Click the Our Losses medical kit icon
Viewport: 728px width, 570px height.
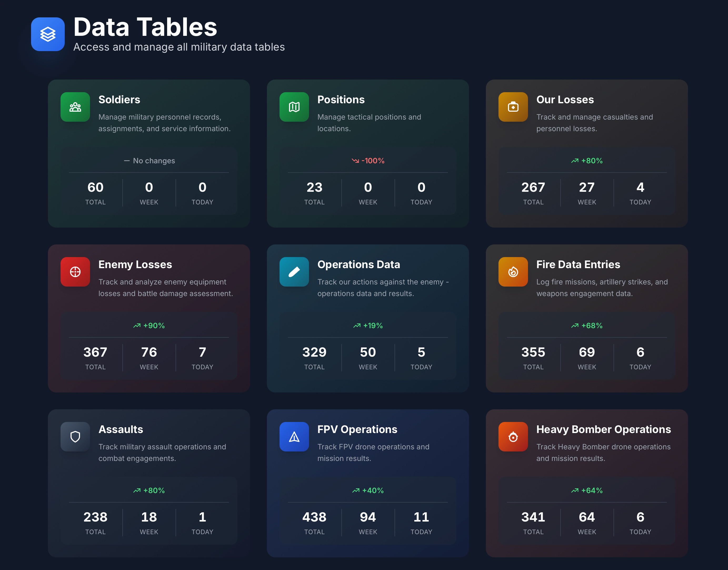pos(513,107)
